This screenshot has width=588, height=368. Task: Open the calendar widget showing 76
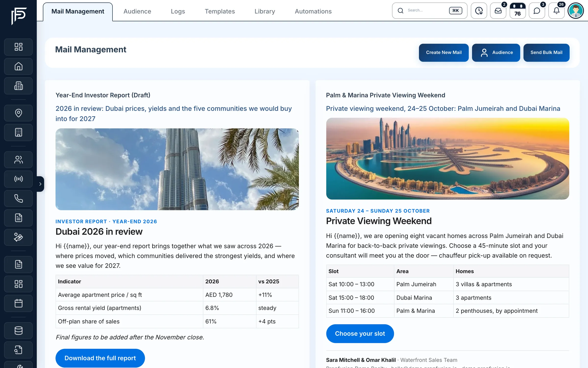(x=517, y=11)
